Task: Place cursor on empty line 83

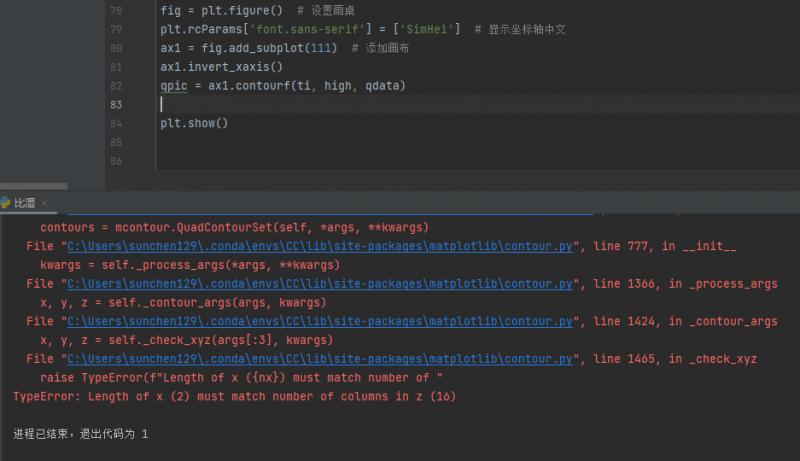Action: point(300,104)
